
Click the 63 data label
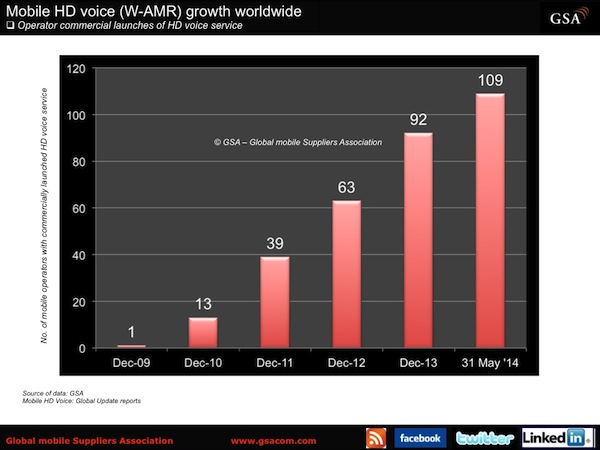345,187
